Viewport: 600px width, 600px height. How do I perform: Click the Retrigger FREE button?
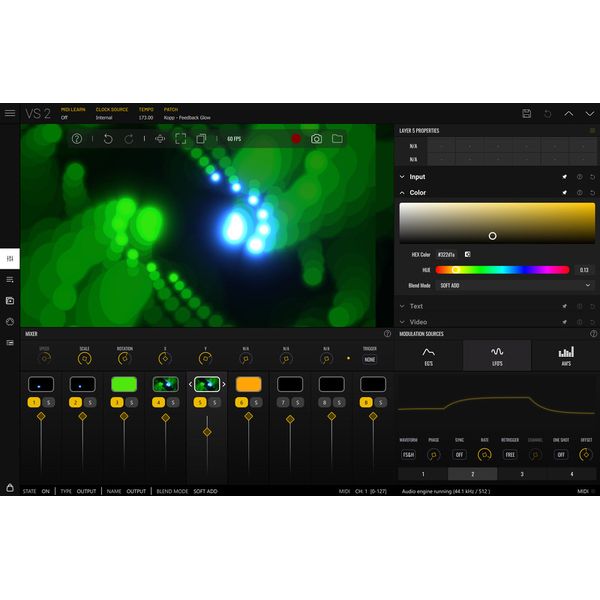coord(510,455)
